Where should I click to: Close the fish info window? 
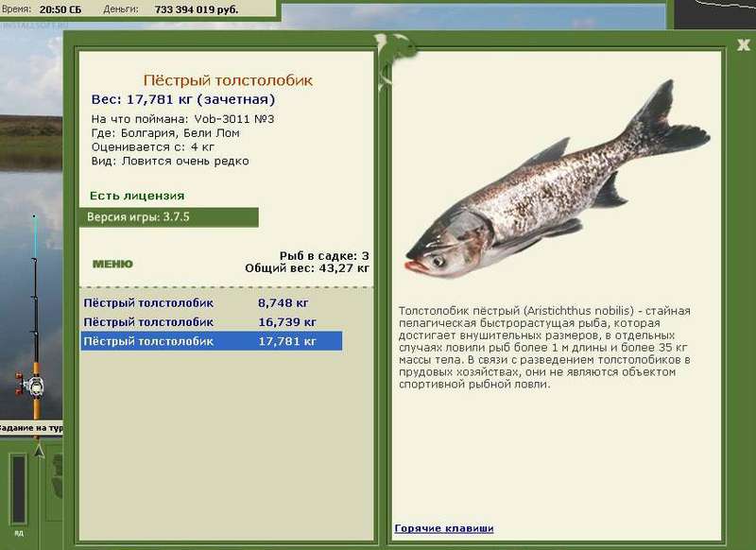click(744, 44)
